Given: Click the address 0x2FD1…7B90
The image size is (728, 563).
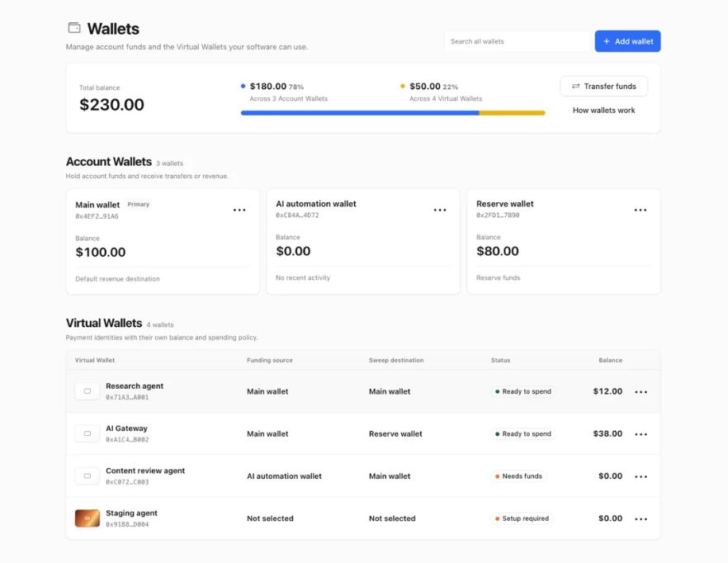Looking at the screenshot, I should click(x=498, y=215).
